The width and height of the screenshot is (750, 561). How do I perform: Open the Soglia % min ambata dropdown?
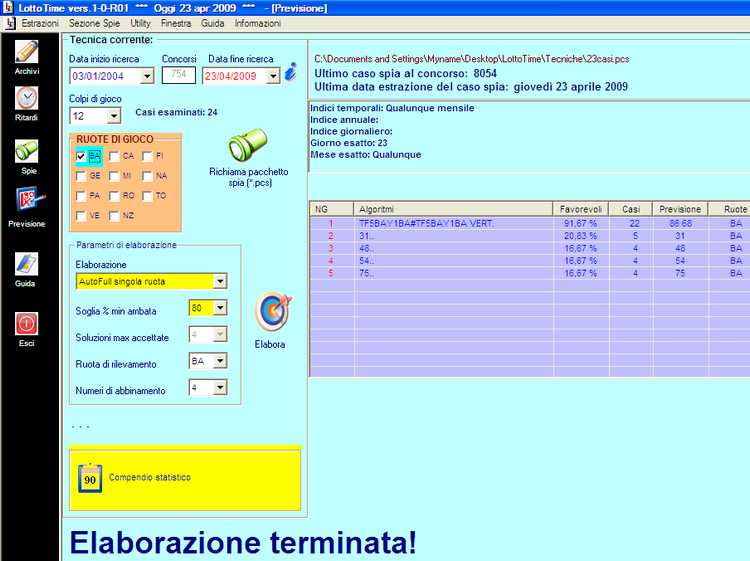click(x=220, y=308)
